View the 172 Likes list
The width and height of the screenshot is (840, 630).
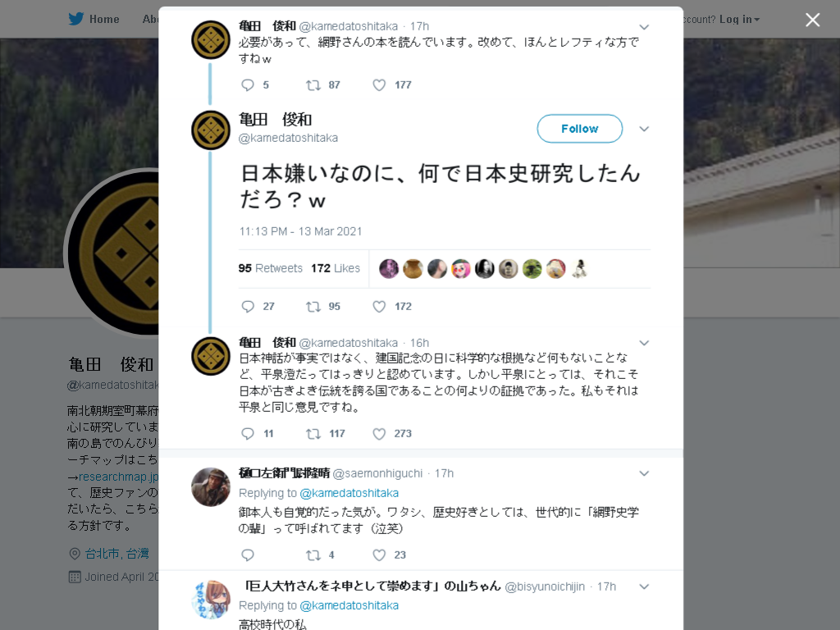tap(336, 268)
